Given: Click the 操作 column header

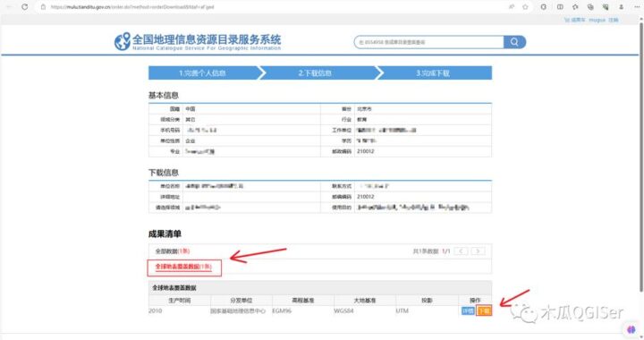Looking at the screenshot, I should coord(475,301).
